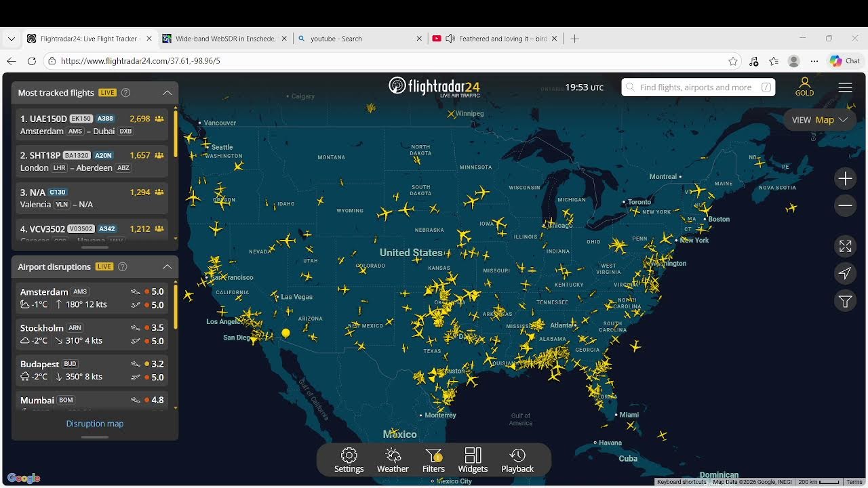The height and width of the screenshot is (488, 868).
Task: Click the yellow selected-location marker in Arizona
Action: tap(285, 333)
